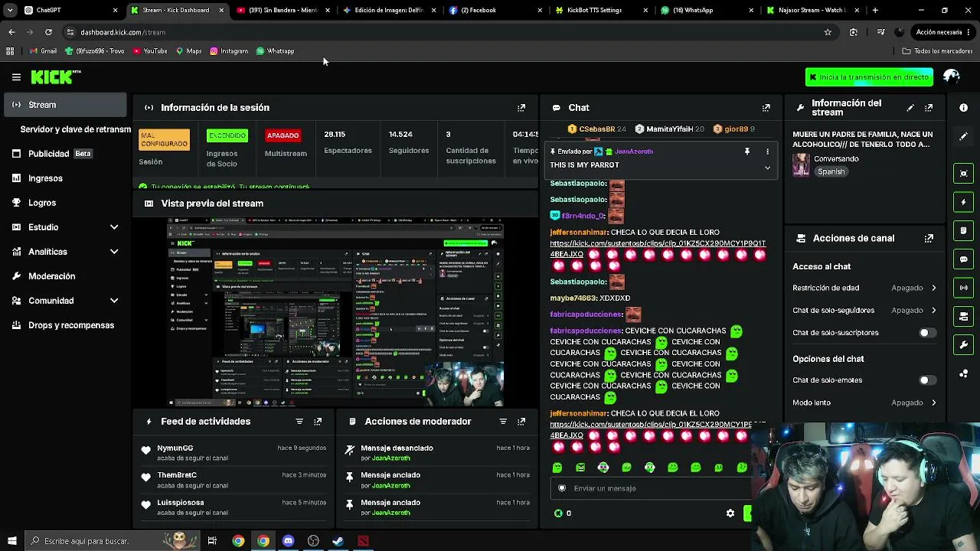Open the Whatsapp bookmark
Viewport: 980px width, 551px height.
coord(275,51)
